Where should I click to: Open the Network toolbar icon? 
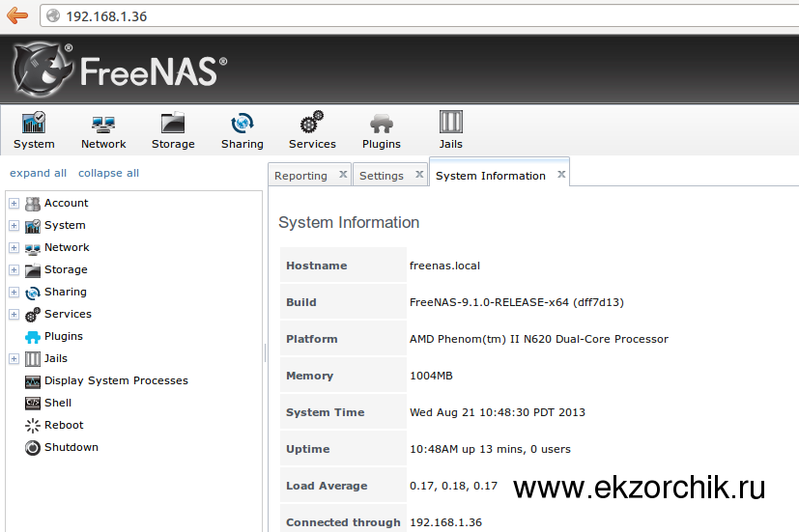point(103,124)
